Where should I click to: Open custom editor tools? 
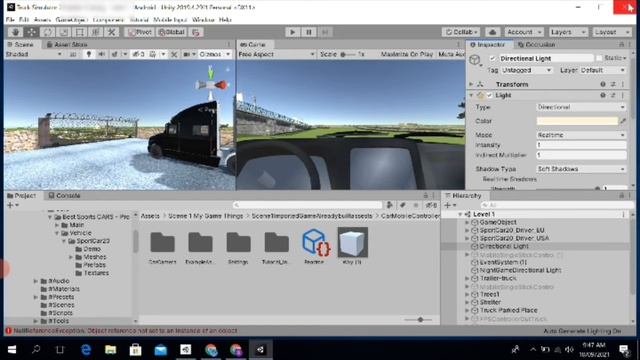point(111,32)
